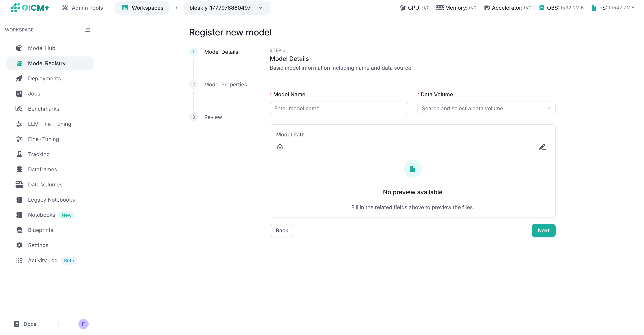Collapse sidebar with hamburger icon
The width and height of the screenshot is (644, 335).
pyautogui.click(x=88, y=30)
